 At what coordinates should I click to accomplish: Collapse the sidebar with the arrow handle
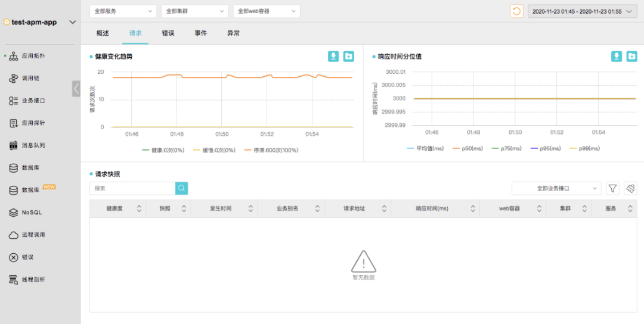click(76, 89)
